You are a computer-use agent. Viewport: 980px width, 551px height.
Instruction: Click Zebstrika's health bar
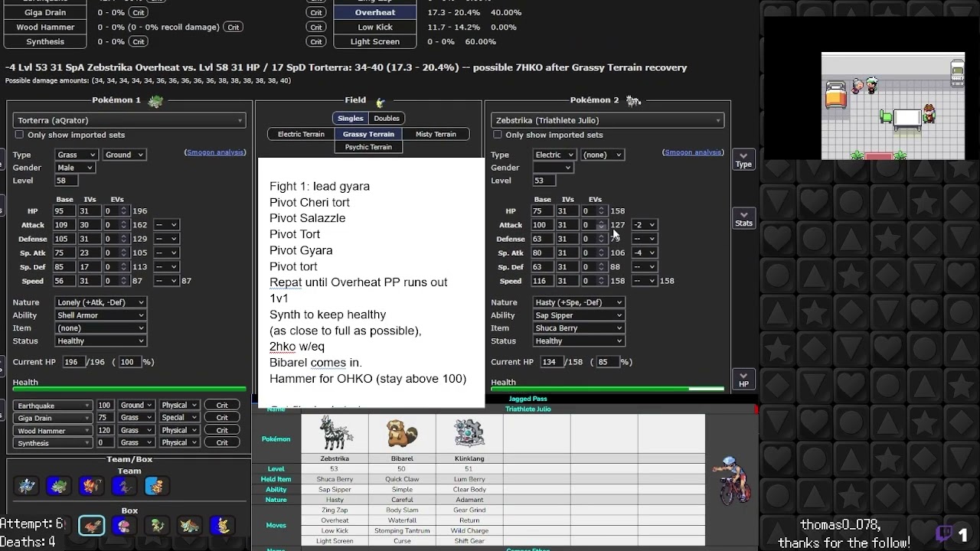point(607,390)
